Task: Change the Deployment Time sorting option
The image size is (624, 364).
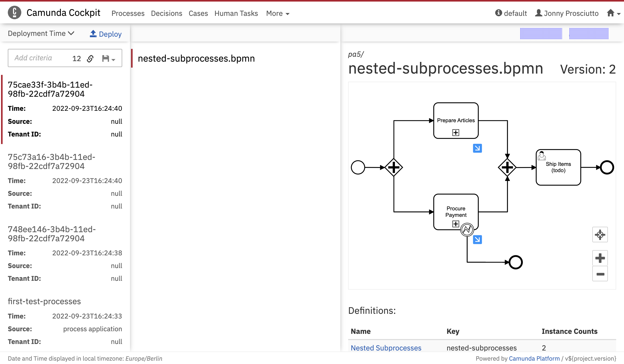Action: [41, 33]
